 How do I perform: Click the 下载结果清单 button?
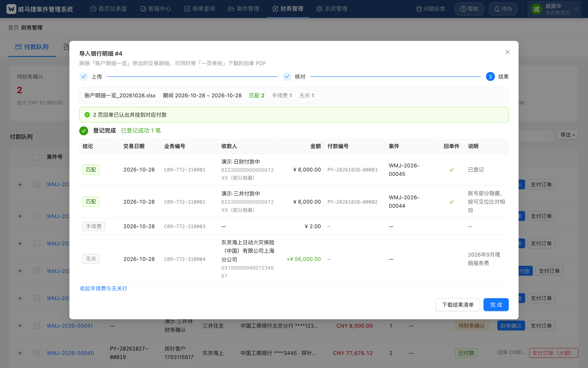(x=458, y=305)
